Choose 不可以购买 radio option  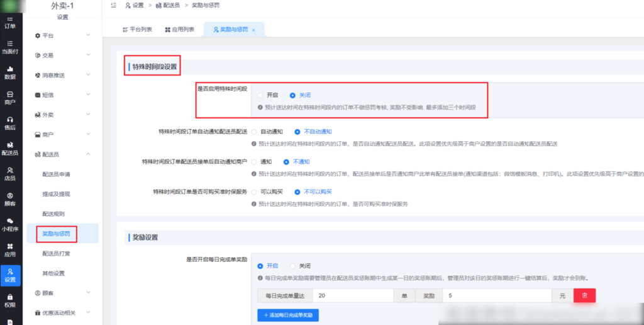[313, 191]
